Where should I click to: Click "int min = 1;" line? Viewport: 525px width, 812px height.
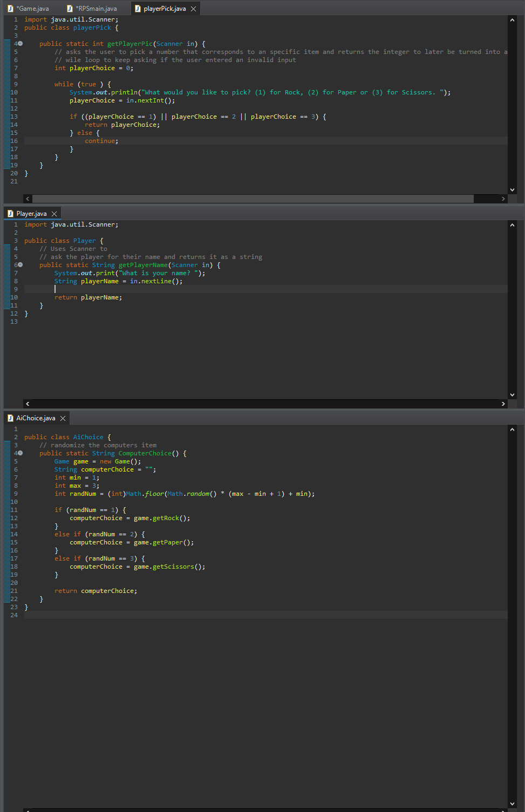click(77, 477)
